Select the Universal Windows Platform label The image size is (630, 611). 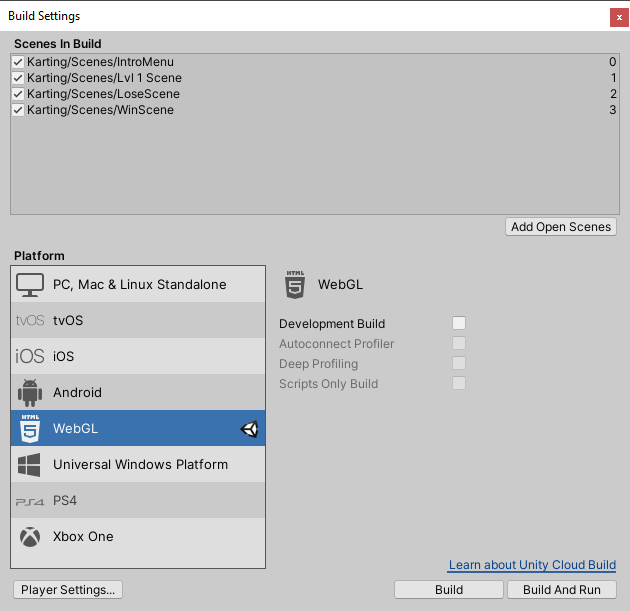[x=141, y=465]
